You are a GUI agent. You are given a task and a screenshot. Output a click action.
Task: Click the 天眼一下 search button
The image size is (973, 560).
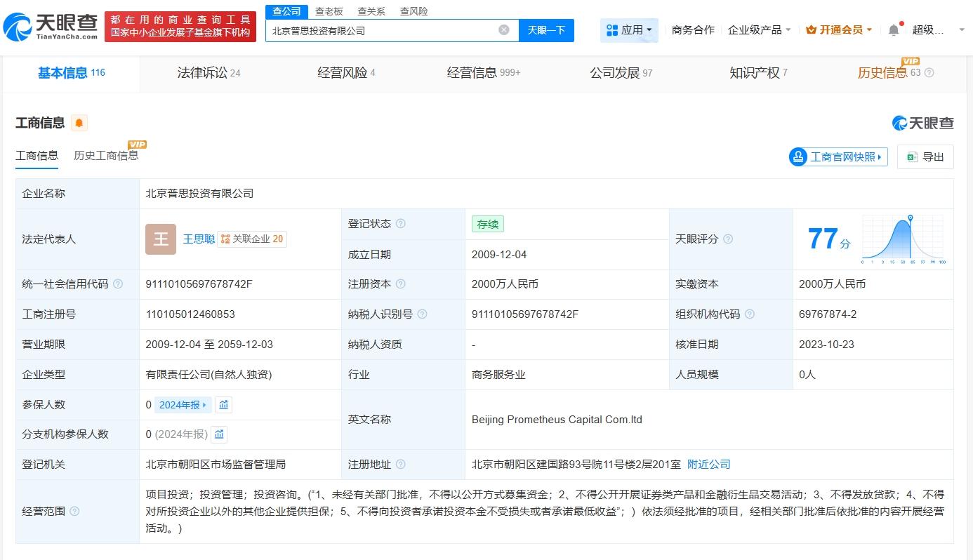click(x=546, y=30)
